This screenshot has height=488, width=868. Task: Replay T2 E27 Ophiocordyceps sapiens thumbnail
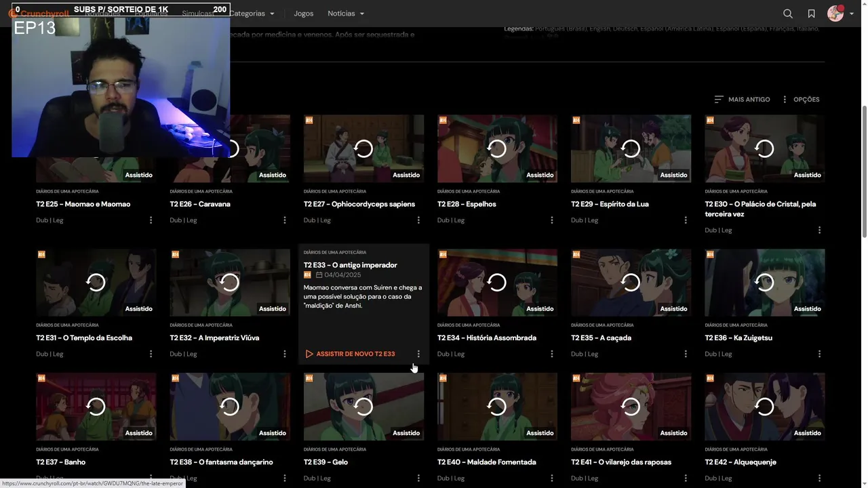point(363,148)
